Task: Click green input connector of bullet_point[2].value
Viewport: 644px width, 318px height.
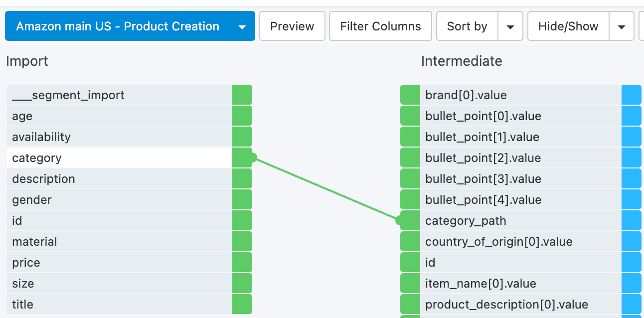Action: coord(410,158)
